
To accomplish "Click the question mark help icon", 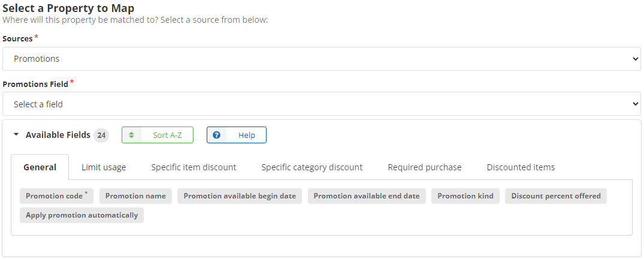I will [x=217, y=135].
